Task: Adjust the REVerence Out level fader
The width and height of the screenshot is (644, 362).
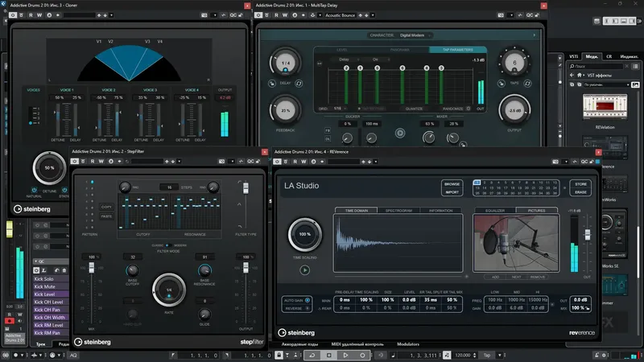Action: (x=588, y=235)
